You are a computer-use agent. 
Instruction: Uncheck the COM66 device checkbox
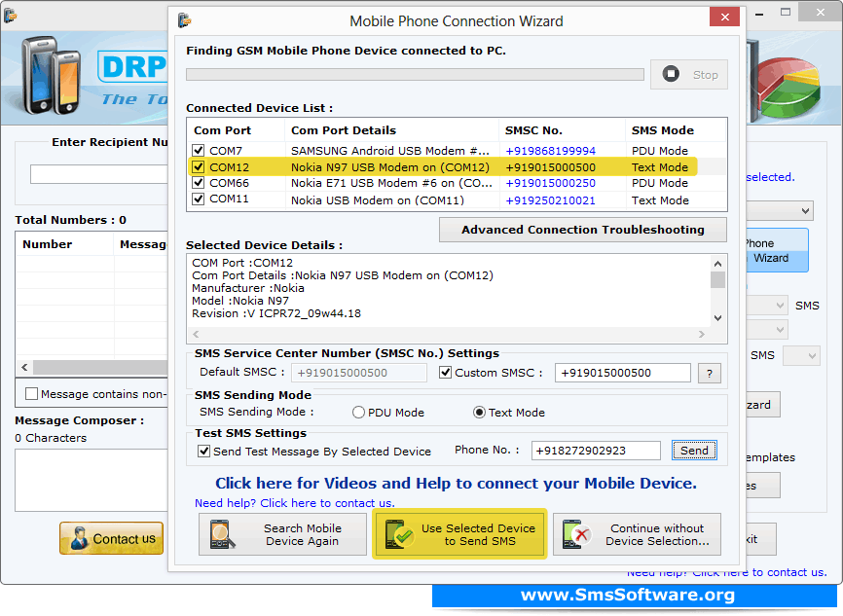[199, 183]
